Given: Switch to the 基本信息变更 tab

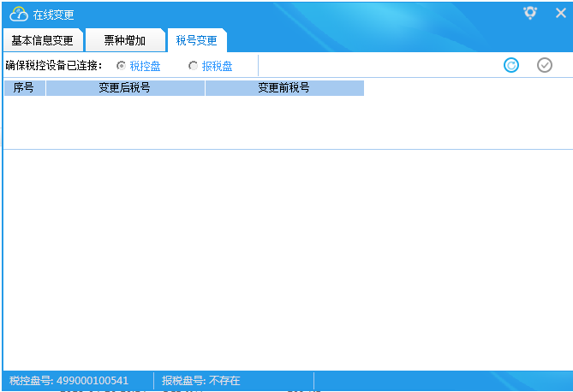Looking at the screenshot, I should (42, 40).
